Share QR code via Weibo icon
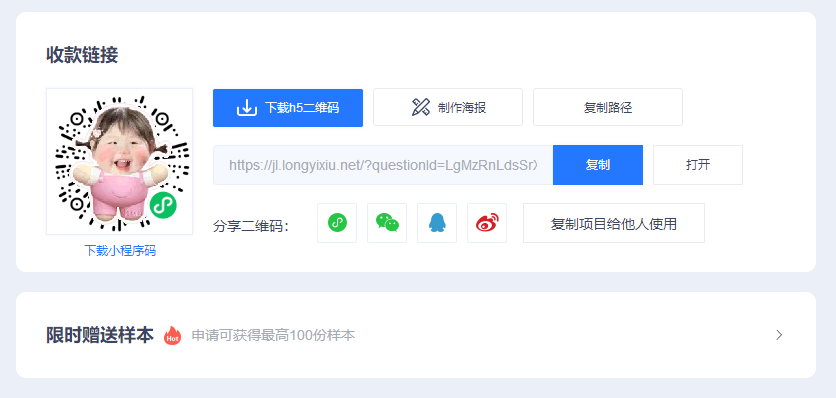 [487, 223]
